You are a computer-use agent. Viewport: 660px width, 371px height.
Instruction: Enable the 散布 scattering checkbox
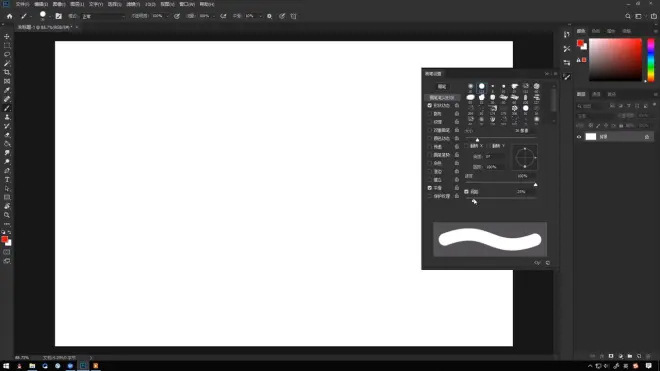click(430, 114)
